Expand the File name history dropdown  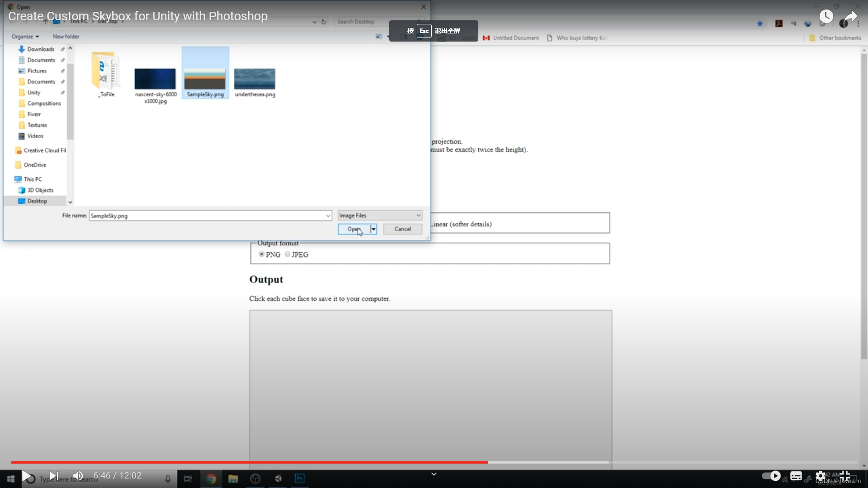click(x=328, y=216)
